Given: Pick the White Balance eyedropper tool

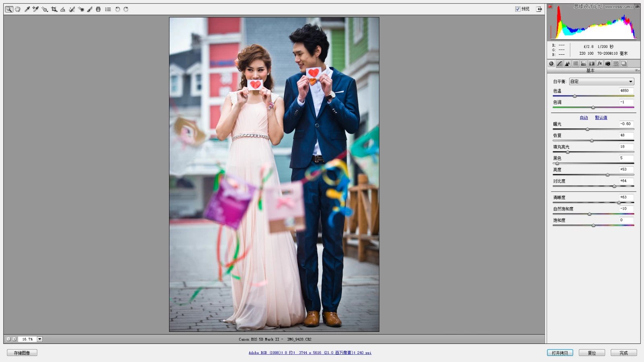Looking at the screenshot, I should click(27, 8).
